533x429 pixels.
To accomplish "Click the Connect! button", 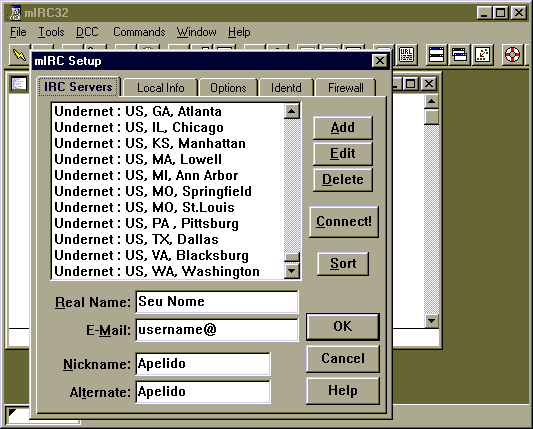I will (344, 222).
